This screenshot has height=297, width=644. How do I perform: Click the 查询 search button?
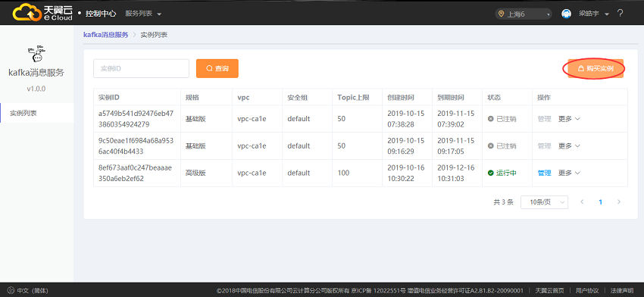click(217, 69)
